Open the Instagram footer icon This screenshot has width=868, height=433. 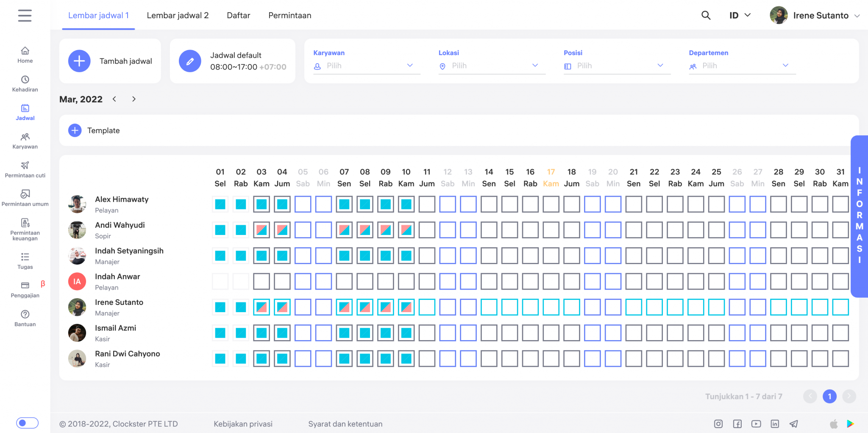[718, 424]
